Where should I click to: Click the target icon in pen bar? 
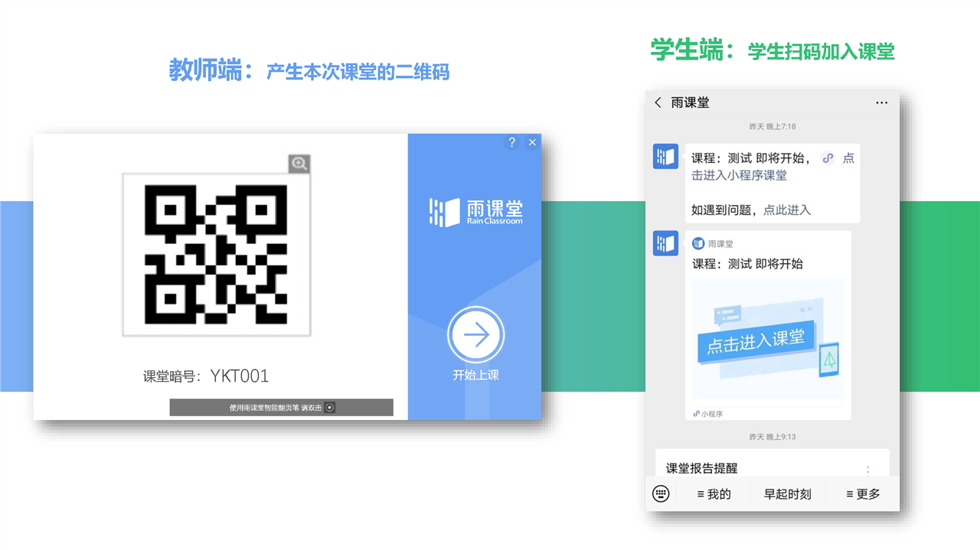pyautogui.click(x=330, y=408)
